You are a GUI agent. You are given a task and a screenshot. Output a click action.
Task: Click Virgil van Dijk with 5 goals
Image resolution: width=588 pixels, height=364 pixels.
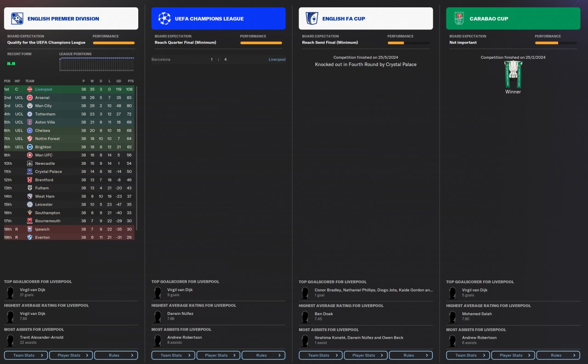[x=513, y=292]
